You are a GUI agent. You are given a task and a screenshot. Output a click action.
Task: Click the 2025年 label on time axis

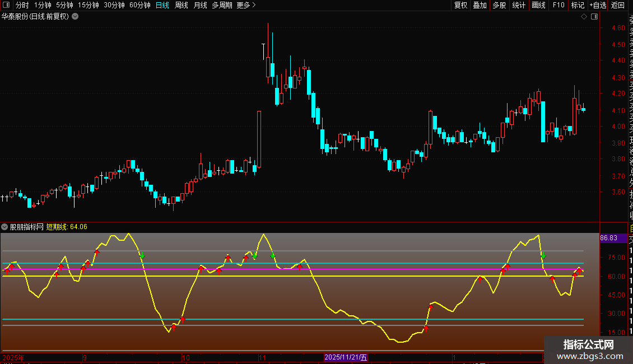(13, 357)
